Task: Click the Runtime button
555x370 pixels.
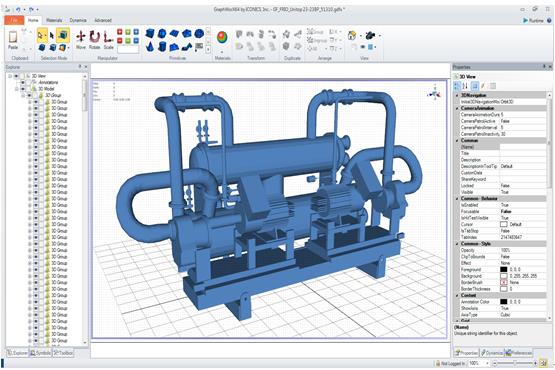Action: (x=534, y=21)
